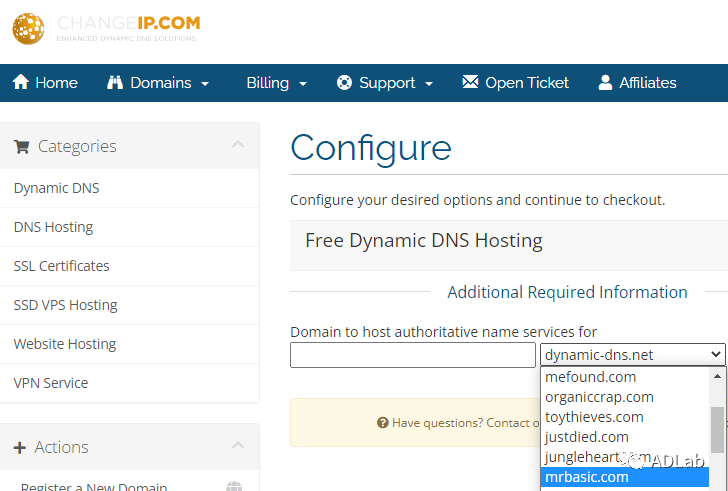Click the Support lifebuoy icon
The image size is (728, 491).
[344, 83]
